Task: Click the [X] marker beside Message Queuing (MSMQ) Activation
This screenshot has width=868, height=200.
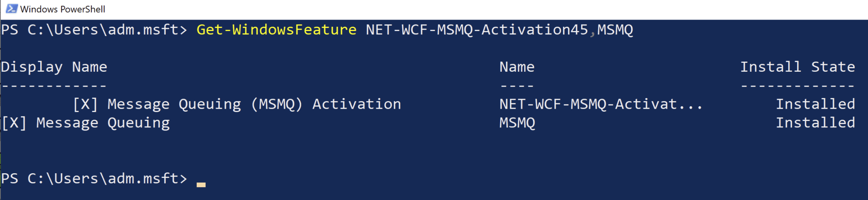Action: pos(85,104)
